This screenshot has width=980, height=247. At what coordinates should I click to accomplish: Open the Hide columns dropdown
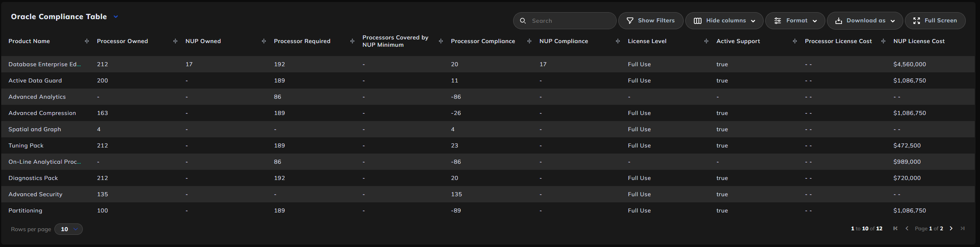724,21
